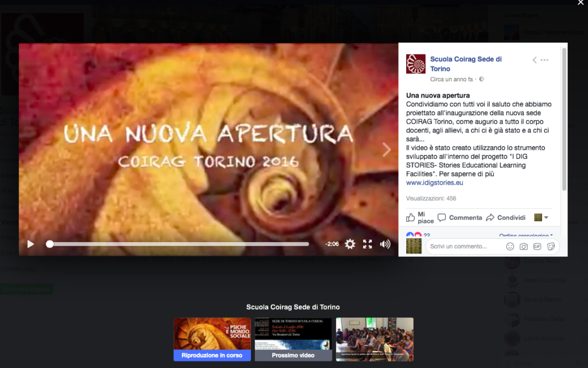Open post options three-dot menu
Screen dimensions: 588x368
click(544, 60)
